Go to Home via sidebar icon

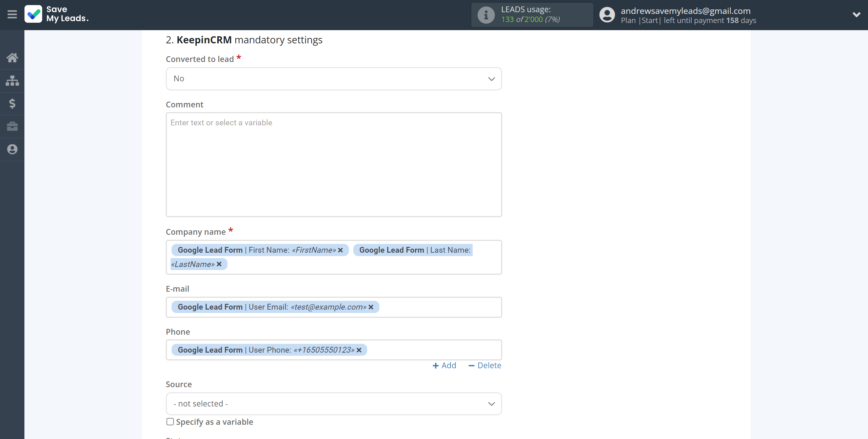click(x=12, y=58)
